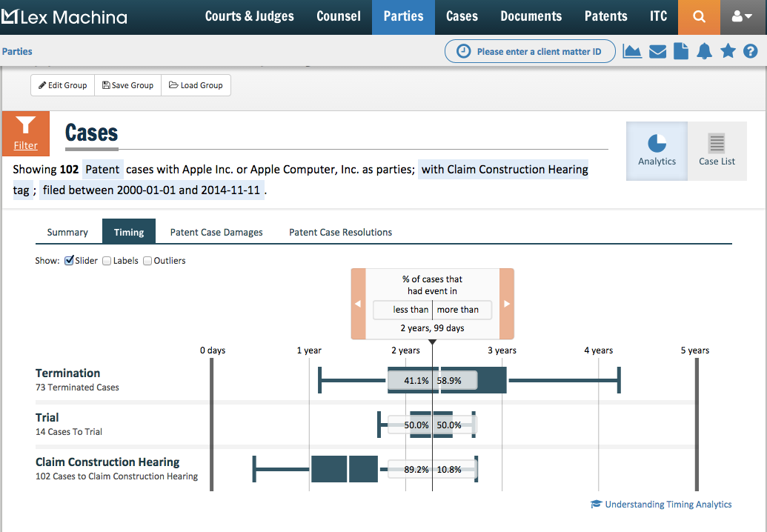Viewport: 767px width, 532px height.
Task: Enable the Labels checkbox
Action: (107, 261)
